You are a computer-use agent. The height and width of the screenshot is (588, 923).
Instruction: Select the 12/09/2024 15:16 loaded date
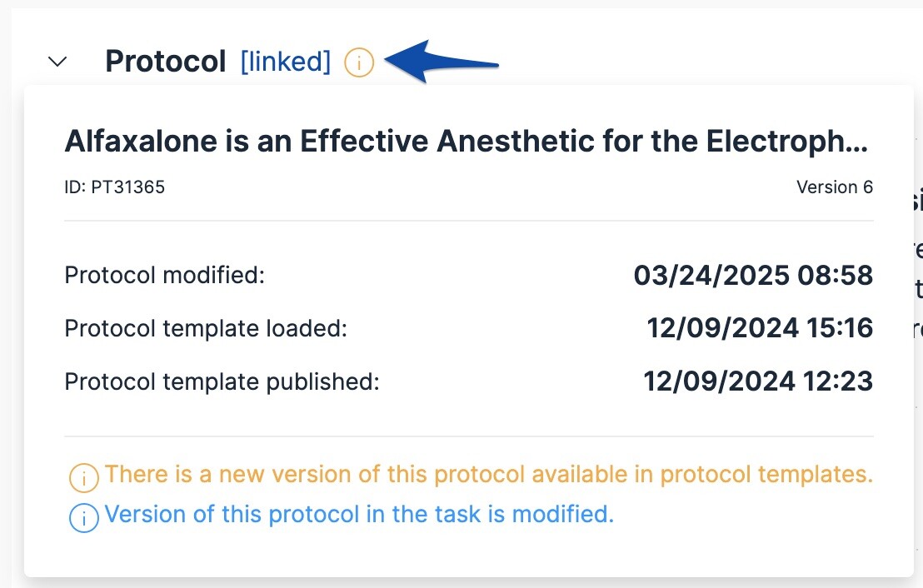point(760,329)
